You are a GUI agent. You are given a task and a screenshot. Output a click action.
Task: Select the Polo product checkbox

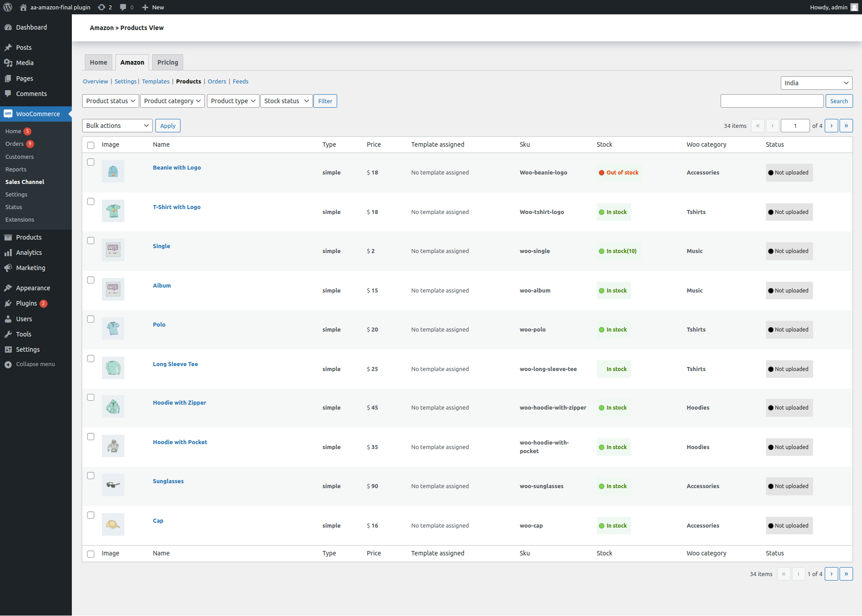(x=91, y=319)
